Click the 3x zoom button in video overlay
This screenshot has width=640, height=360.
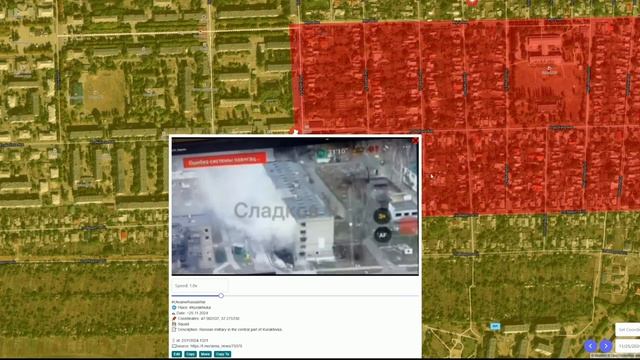tap(382, 216)
